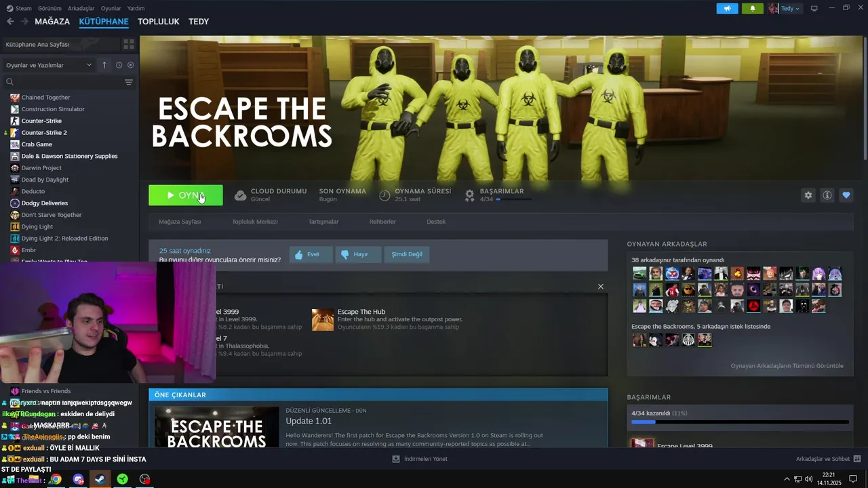Click the Hayır thumbs-down button

(x=359, y=254)
